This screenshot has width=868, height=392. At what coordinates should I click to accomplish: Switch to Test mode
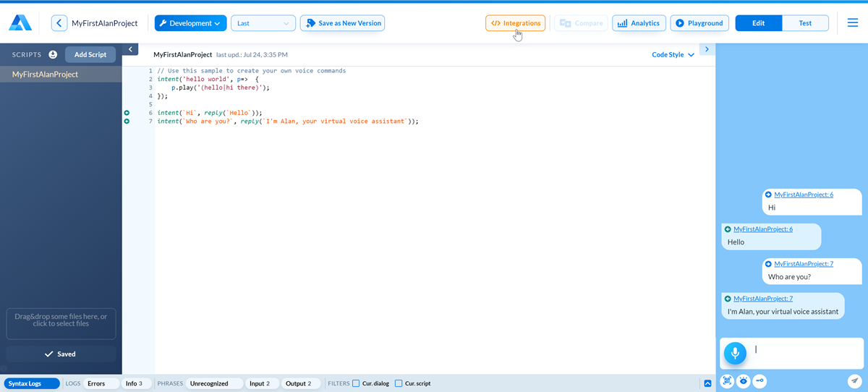(804, 23)
